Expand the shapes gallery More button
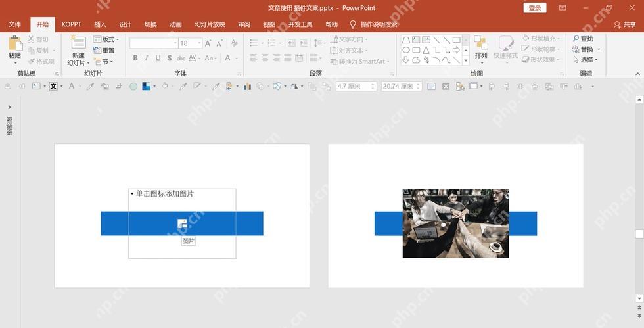 [x=466, y=60]
